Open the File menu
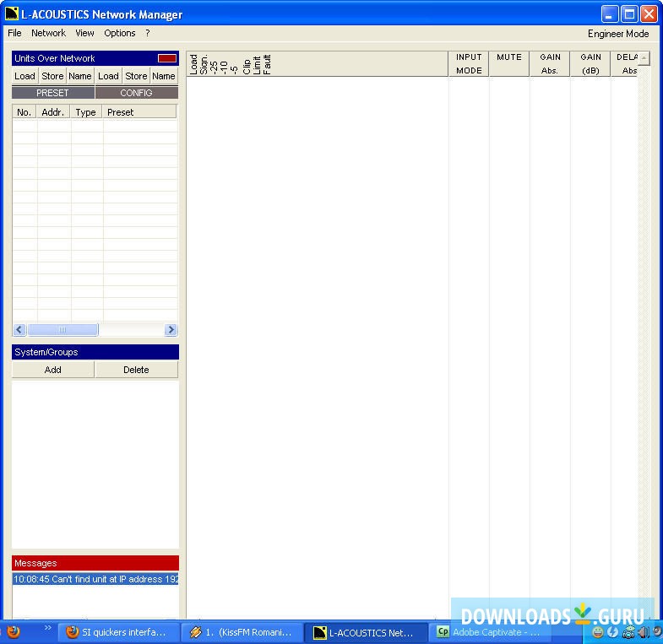 click(14, 33)
